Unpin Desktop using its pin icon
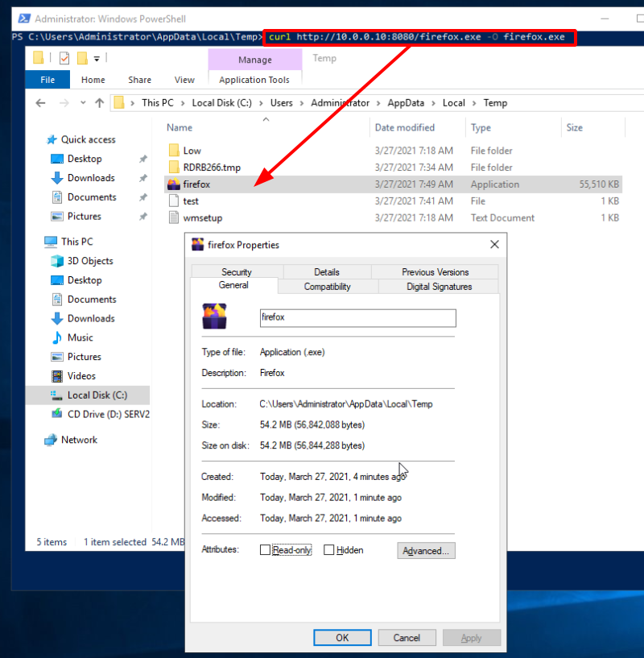 pyautogui.click(x=143, y=159)
